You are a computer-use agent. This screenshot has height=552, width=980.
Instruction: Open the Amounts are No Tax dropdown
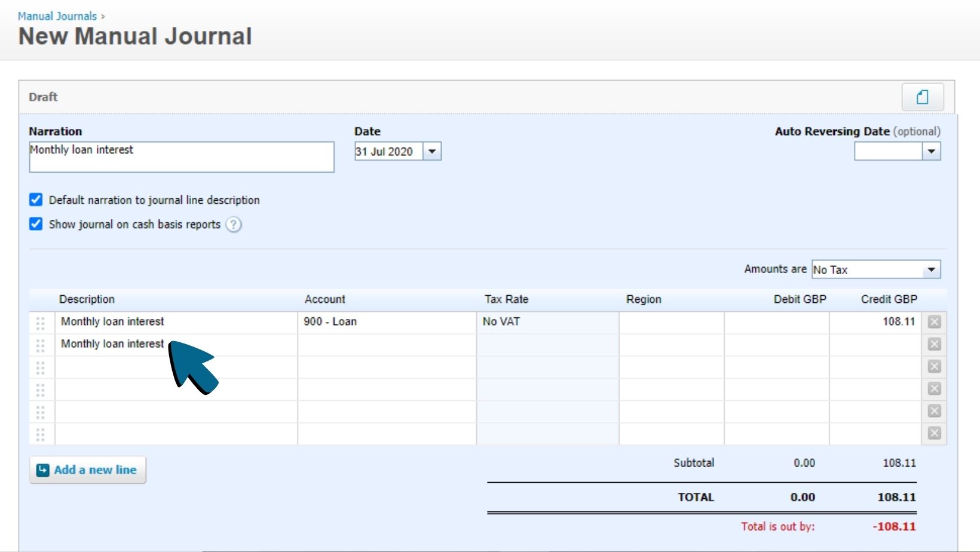click(x=930, y=269)
